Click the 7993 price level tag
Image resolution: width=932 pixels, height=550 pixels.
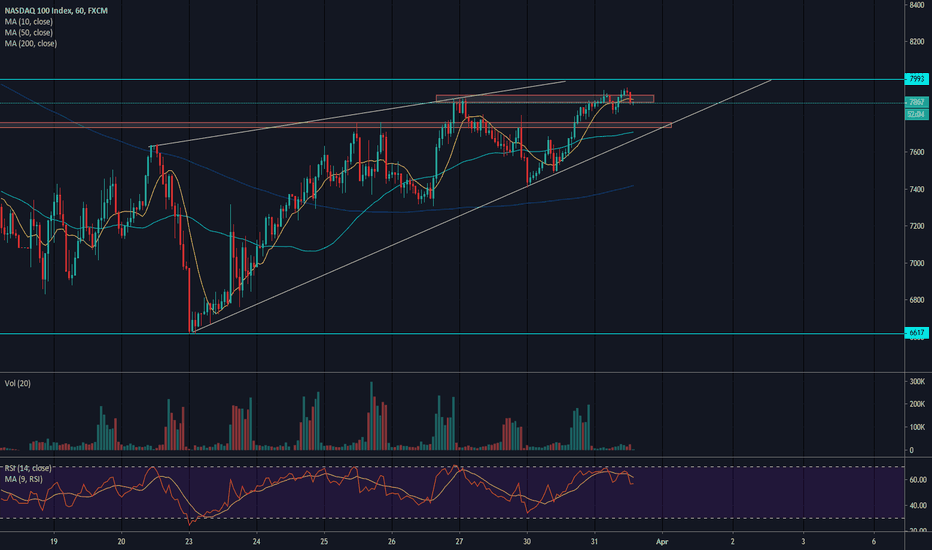point(916,79)
